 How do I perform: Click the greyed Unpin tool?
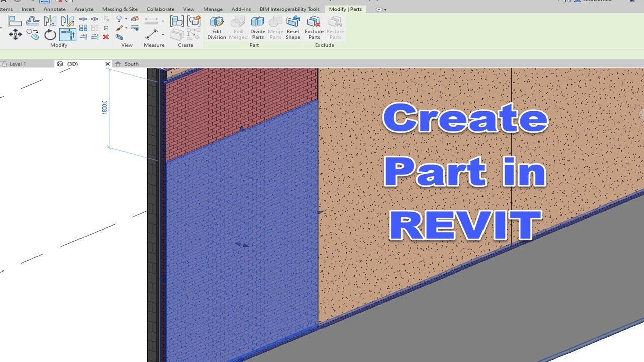106,19
